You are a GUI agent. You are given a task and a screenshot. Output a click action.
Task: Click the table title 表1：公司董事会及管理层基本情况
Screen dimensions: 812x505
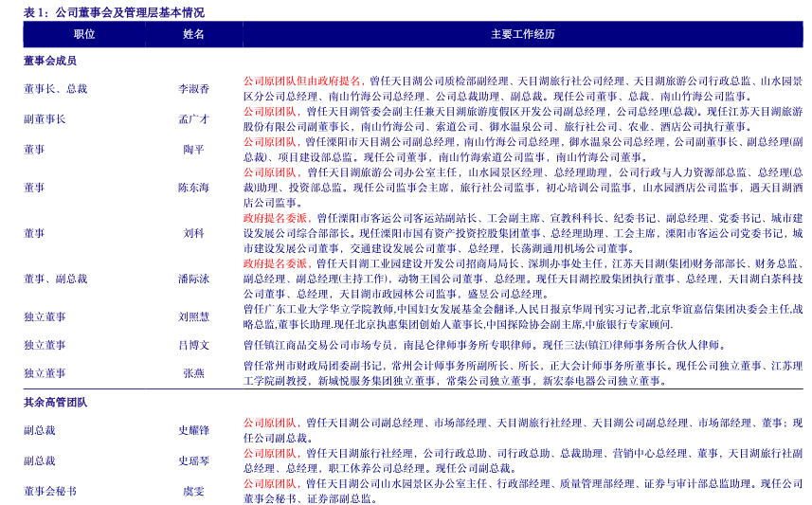[x=114, y=12]
